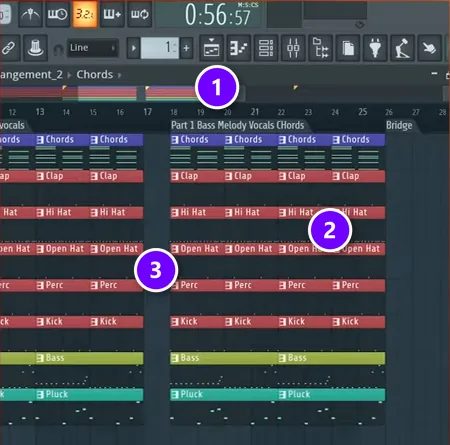Open the Playlist view icon

(x=211, y=48)
